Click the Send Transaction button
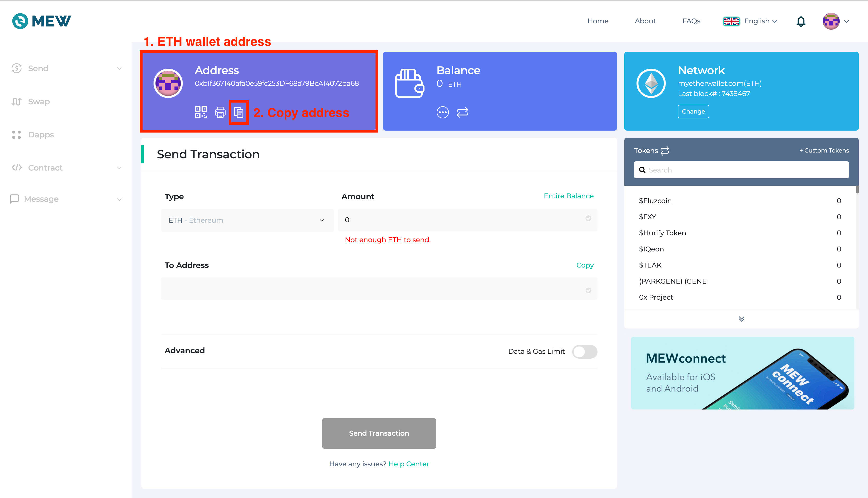Image resolution: width=868 pixels, height=498 pixels. click(x=379, y=433)
